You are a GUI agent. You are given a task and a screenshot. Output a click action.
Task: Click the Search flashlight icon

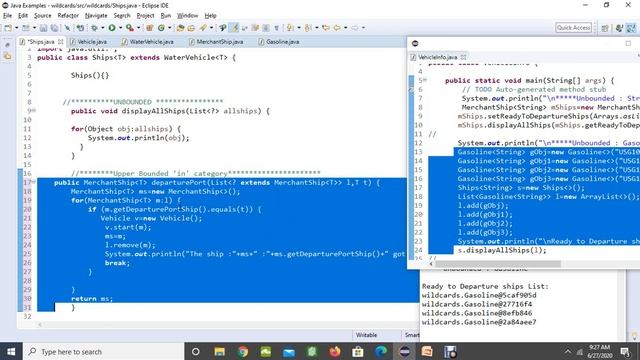(202, 28)
